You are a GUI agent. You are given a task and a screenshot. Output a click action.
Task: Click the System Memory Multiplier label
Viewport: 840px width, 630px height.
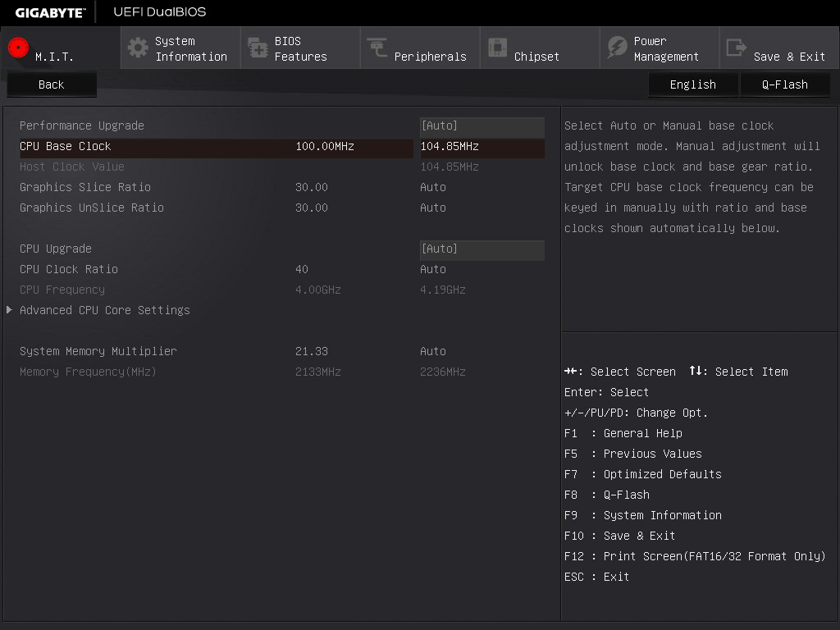point(98,351)
